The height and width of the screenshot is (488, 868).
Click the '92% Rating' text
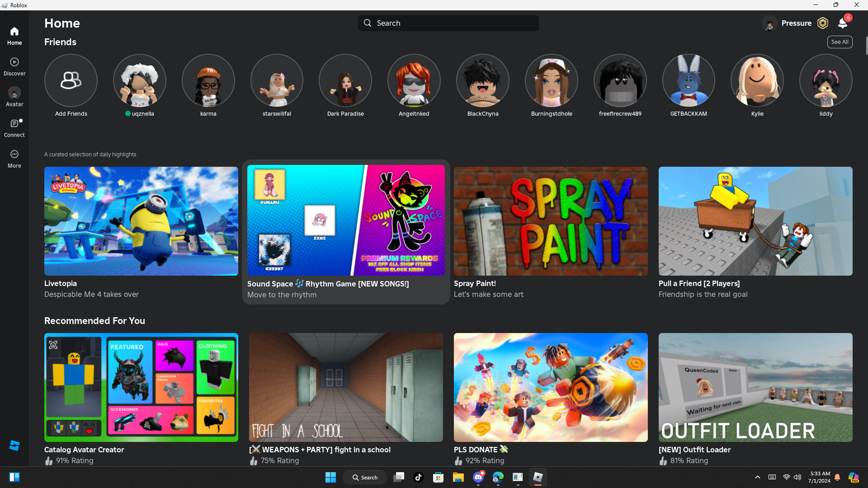tap(485, 460)
